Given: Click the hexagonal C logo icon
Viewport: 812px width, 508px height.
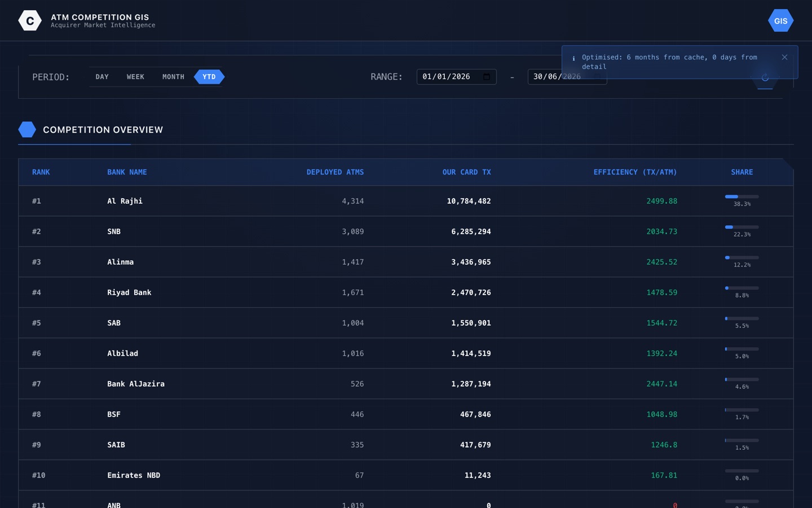Looking at the screenshot, I should click(x=30, y=21).
